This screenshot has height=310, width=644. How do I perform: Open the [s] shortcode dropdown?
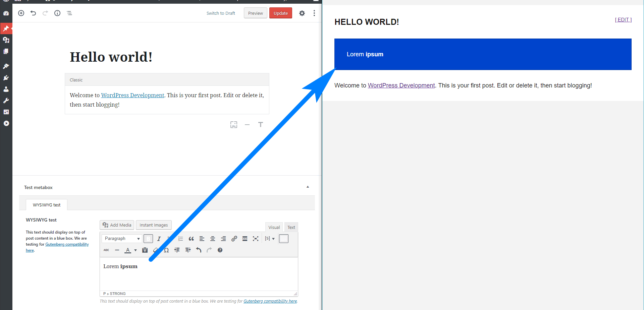[270, 239]
